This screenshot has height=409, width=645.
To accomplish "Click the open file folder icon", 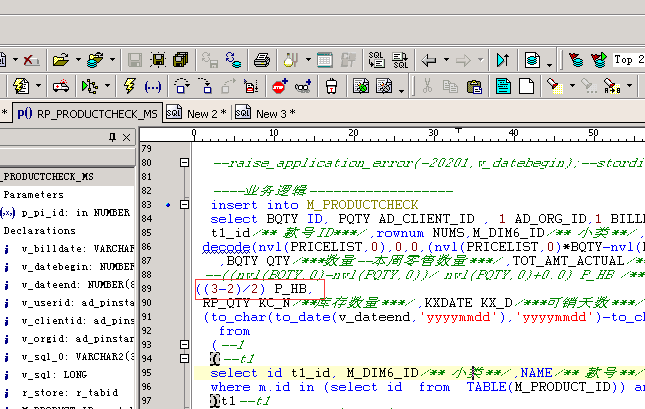I will click(61, 60).
